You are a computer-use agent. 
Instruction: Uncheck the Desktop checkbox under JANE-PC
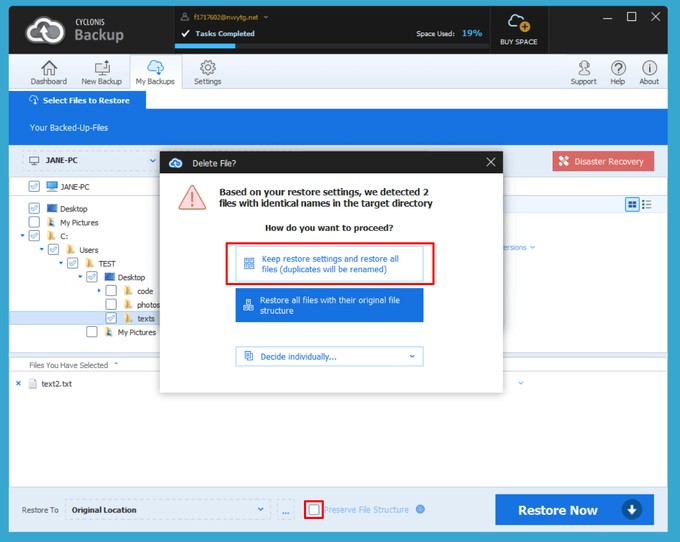click(35, 209)
